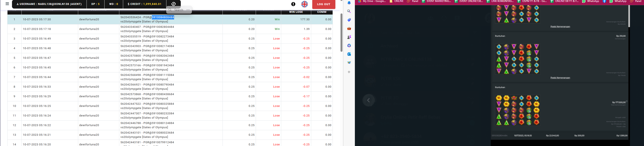Click gem grid under Rp 210,00 Runtuhan
This screenshot has width=644, height=146.
click(x=517, y=59)
